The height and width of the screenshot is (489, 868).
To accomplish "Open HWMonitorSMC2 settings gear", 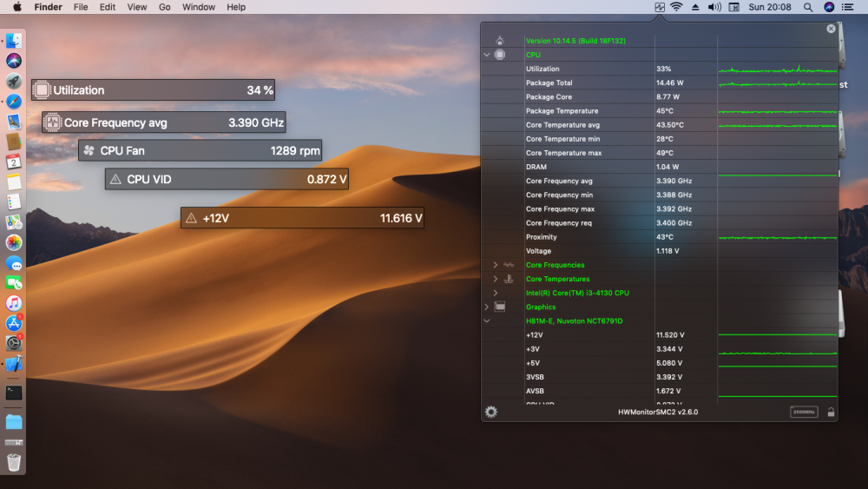I will [491, 412].
